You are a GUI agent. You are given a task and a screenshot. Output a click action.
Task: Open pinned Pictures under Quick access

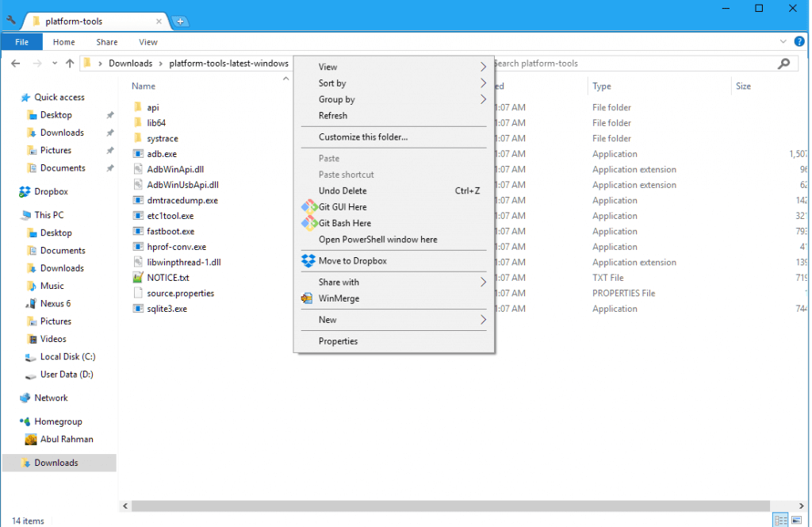coord(56,150)
